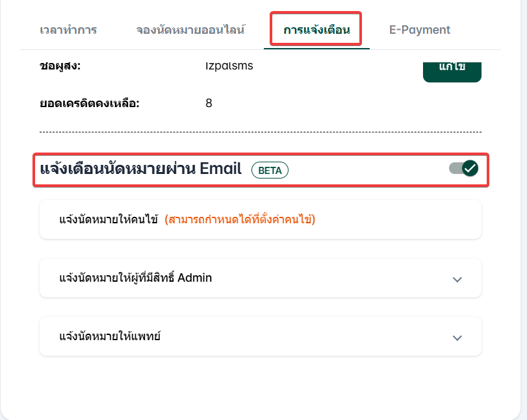
Task: Go to the E-Payment tab
Action: [419, 30]
